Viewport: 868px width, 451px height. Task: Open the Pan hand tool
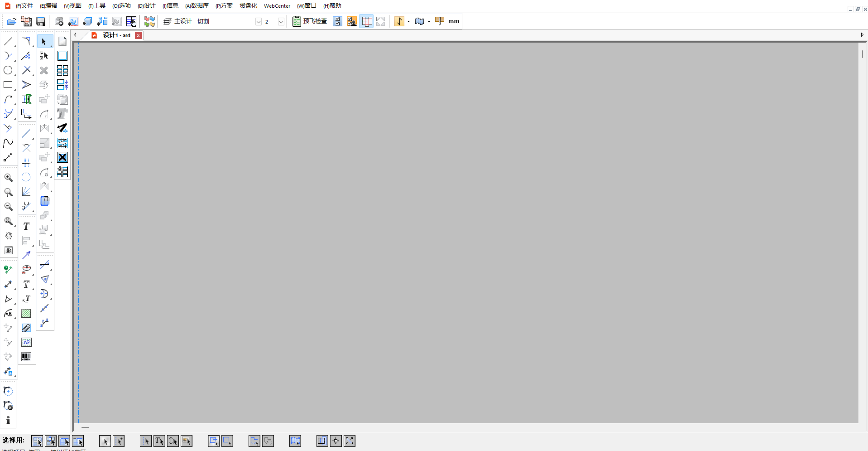click(8, 236)
